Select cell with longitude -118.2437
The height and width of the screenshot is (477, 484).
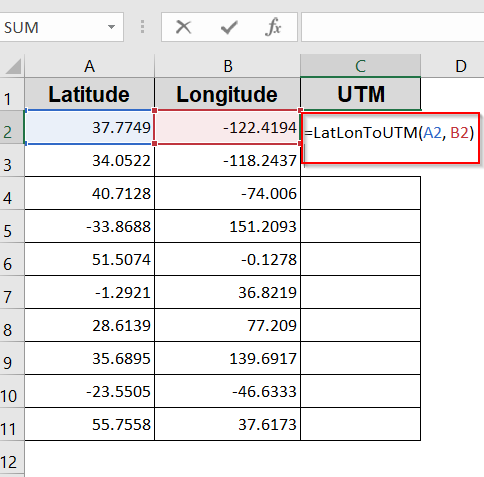pyautogui.click(x=228, y=160)
